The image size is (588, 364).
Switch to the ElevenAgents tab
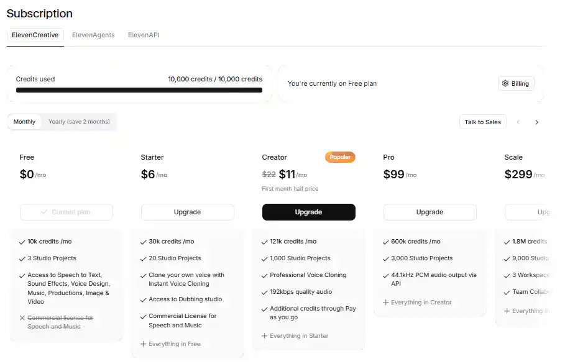coord(93,35)
